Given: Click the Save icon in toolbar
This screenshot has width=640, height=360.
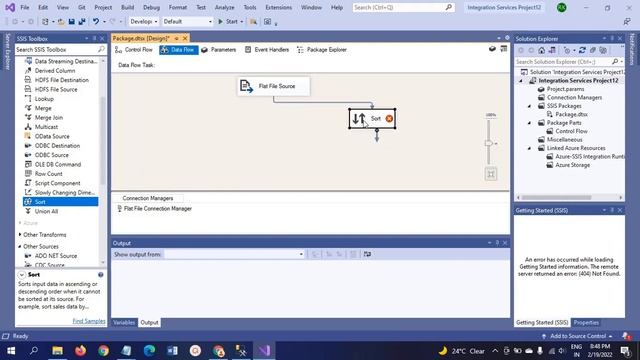Looking at the screenshot, I should tap(71, 22).
